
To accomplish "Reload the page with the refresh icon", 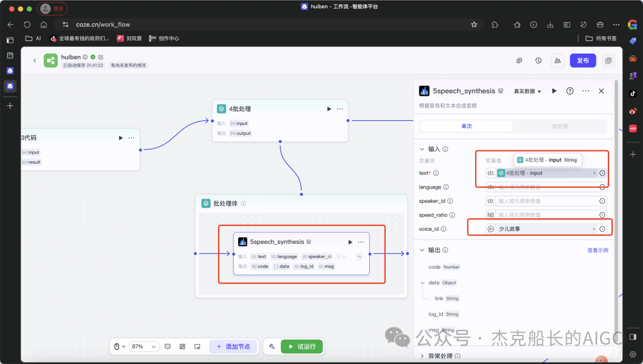I will click(x=27, y=24).
